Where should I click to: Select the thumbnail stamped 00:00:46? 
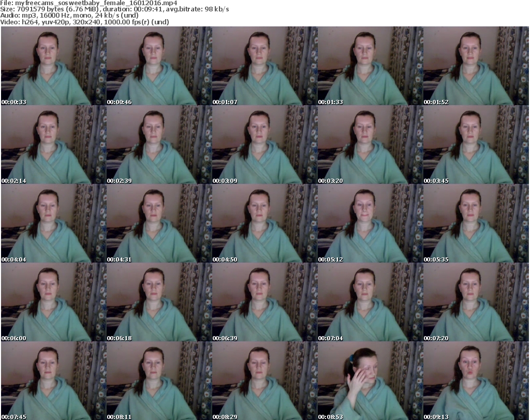click(x=159, y=66)
